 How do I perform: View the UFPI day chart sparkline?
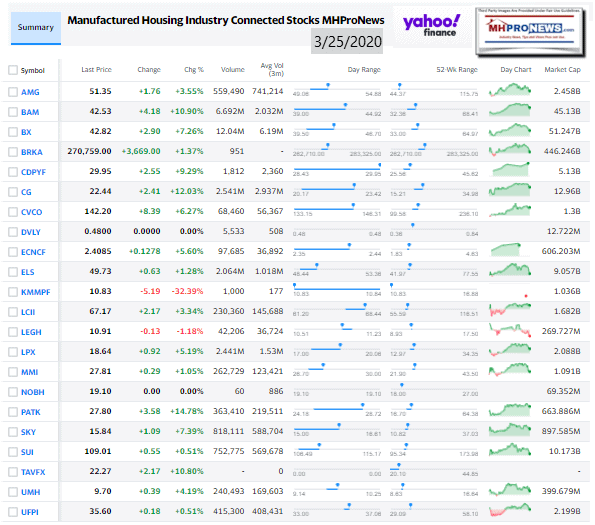click(x=510, y=510)
